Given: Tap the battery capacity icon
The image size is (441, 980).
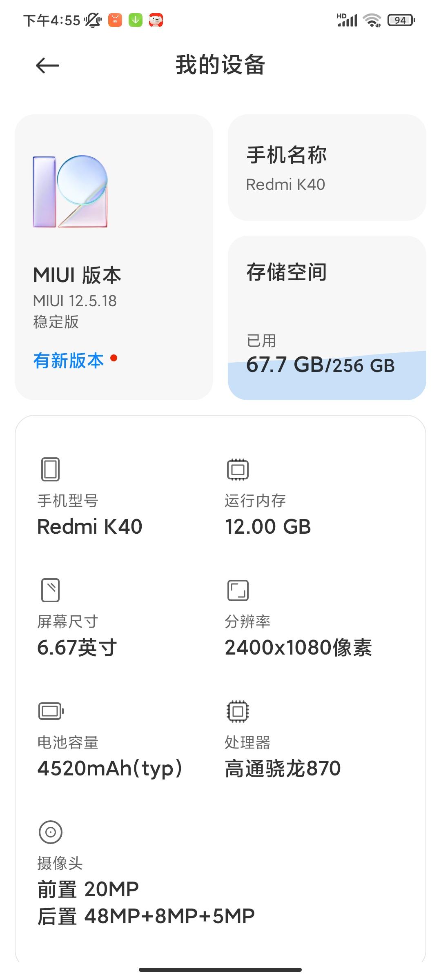Looking at the screenshot, I should (51, 711).
